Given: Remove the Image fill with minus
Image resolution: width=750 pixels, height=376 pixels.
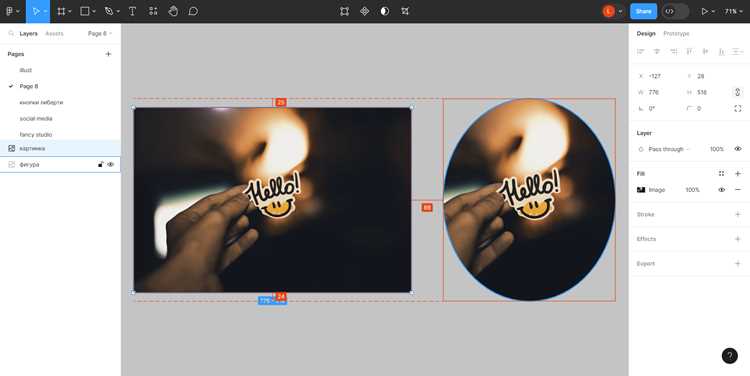Looking at the screenshot, I should tap(738, 190).
